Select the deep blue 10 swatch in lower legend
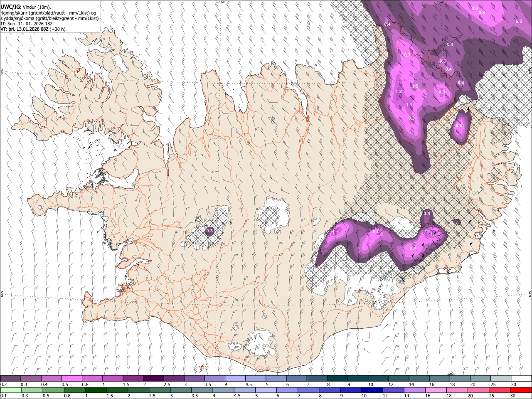The width and height of the screenshot is (532, 399). point(372,390)
